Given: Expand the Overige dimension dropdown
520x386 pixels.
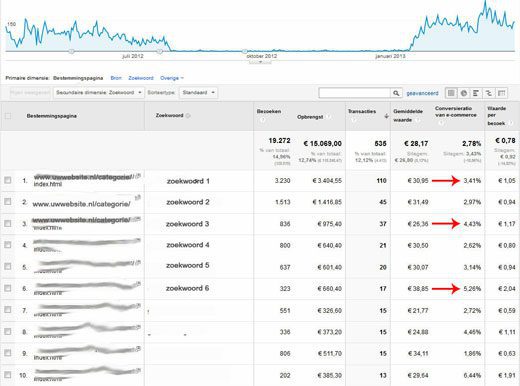Looking at the screenshot, I should pos(172,78).
